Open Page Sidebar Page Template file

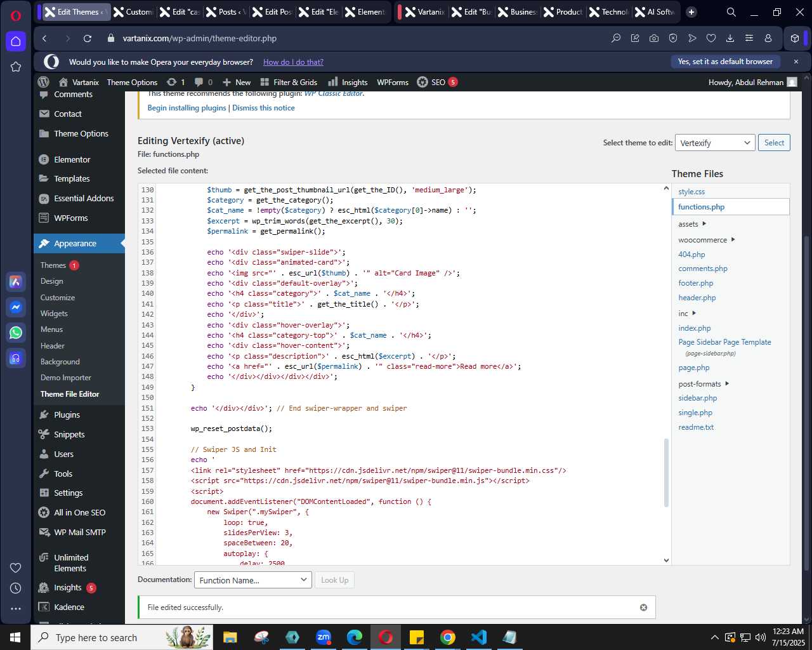click(724, 342)
